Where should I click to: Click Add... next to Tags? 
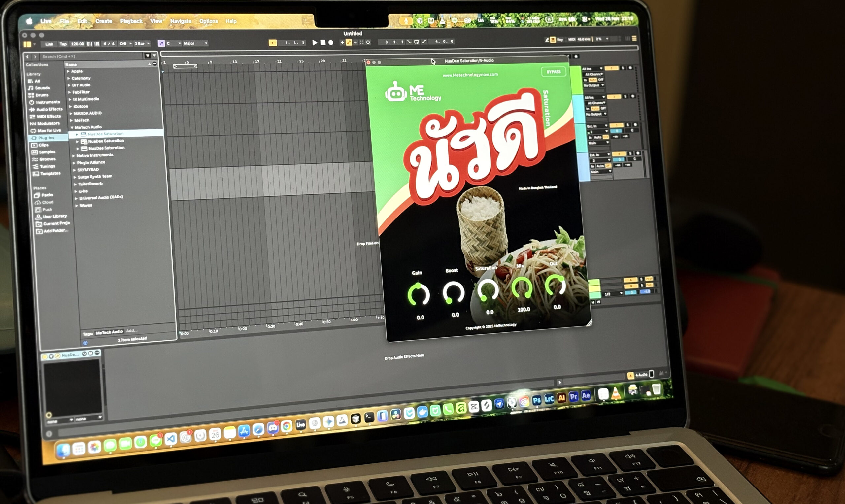point(132,330)
